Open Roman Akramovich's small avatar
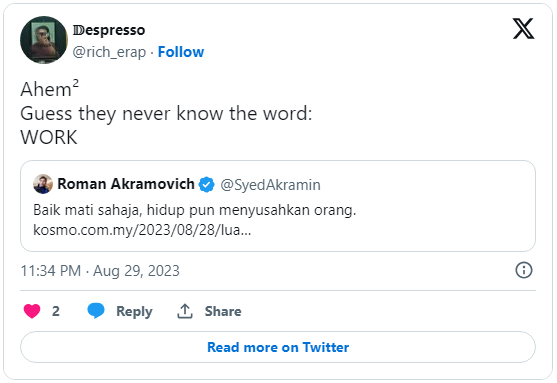The image size is (557, 383). (43, 184)
